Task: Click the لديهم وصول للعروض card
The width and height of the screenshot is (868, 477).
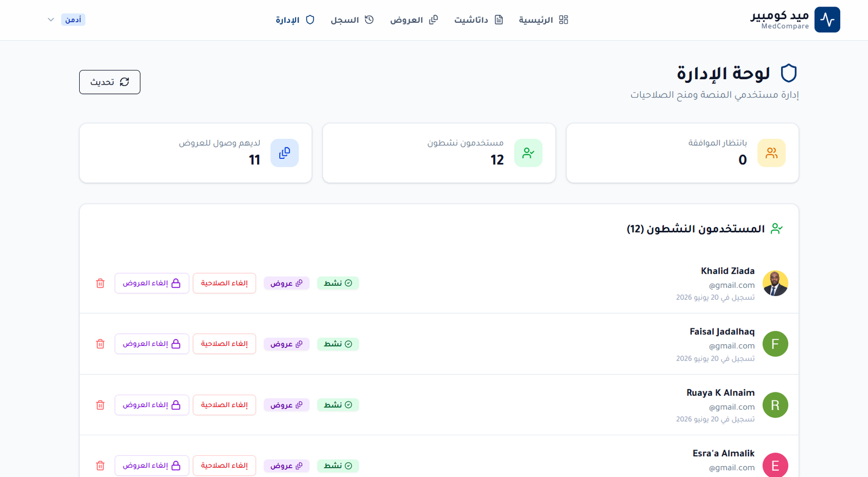Action: click(x=196, y=153)
